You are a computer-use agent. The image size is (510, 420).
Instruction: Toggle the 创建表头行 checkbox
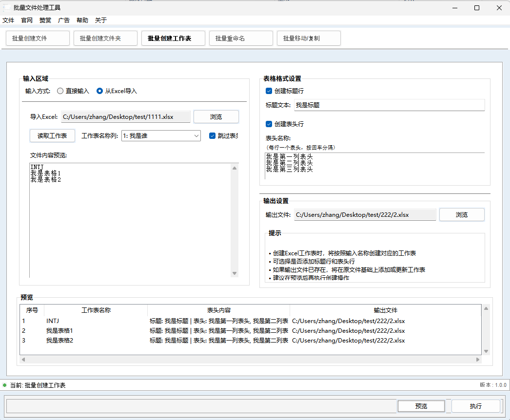[x=269, y=124]
